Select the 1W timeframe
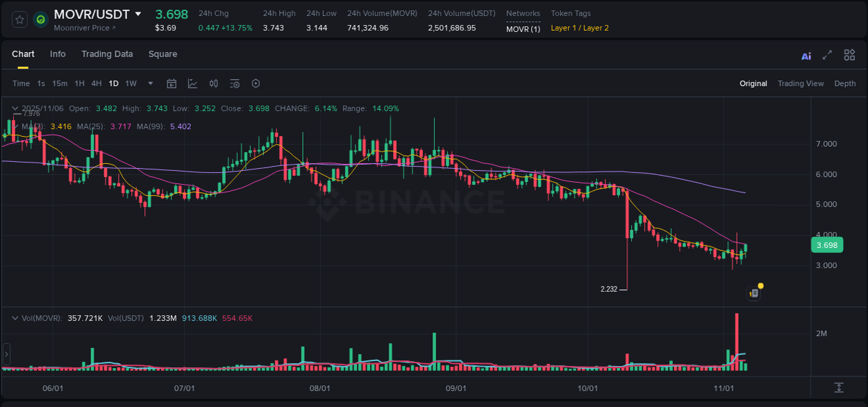 131,83
